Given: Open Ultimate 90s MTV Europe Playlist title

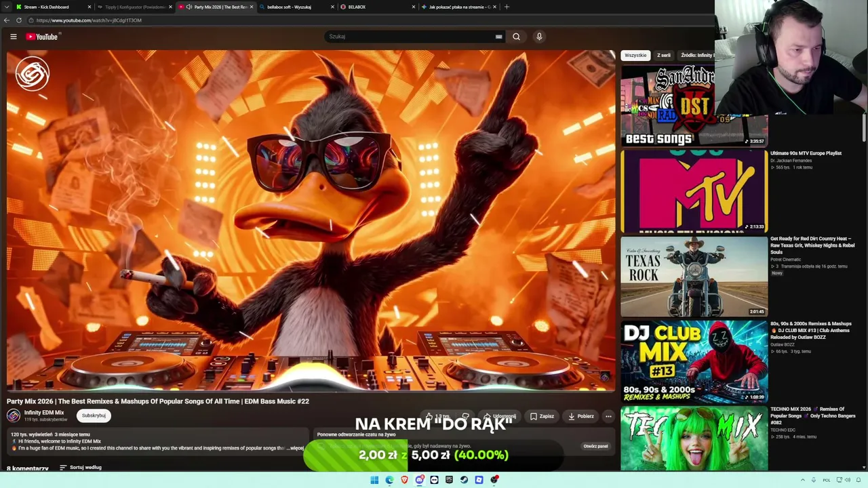Looking at the screenshot, I should (806, 153).
